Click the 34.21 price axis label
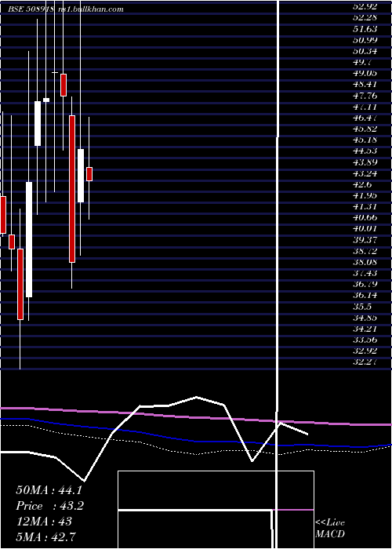The width and height of the screenshot is (392, 549). point(365,329)
